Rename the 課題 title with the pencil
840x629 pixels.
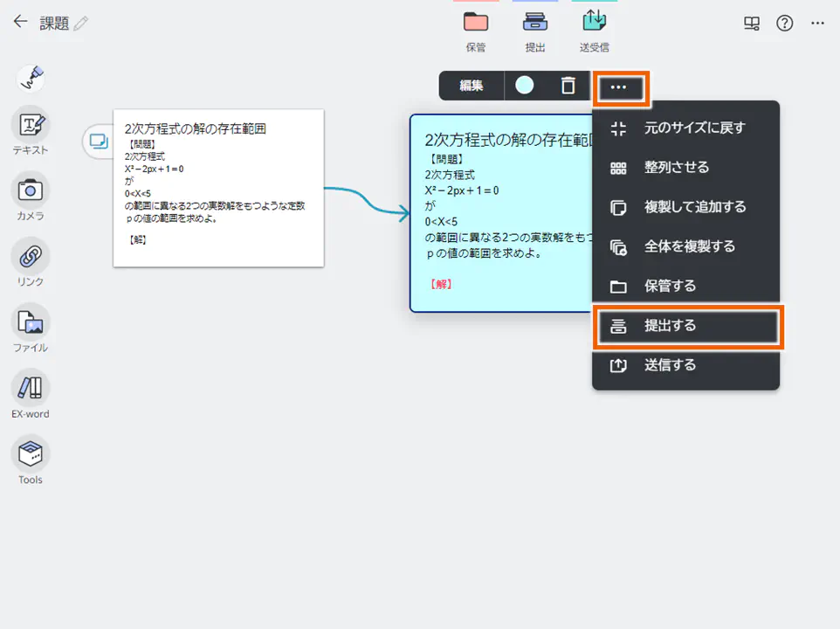tap(82, 22)
